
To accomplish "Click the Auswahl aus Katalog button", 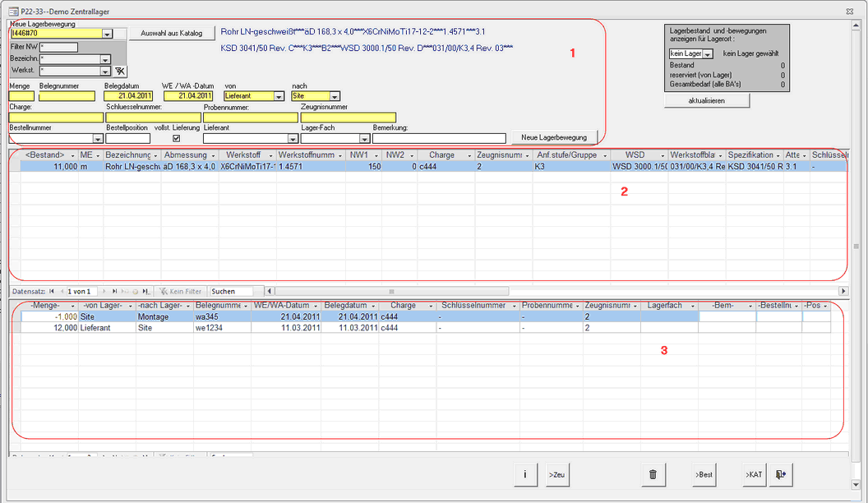I will point(172,33).
